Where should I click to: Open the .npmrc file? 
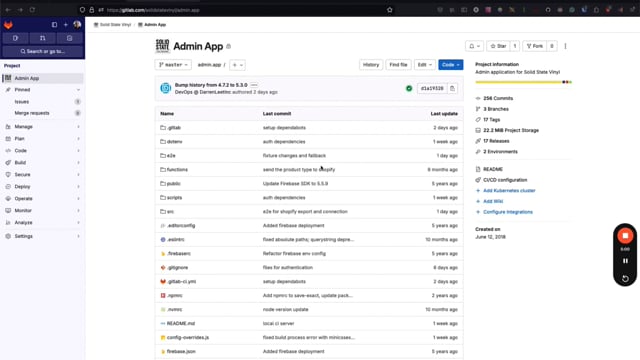click(x=175, y=296)
